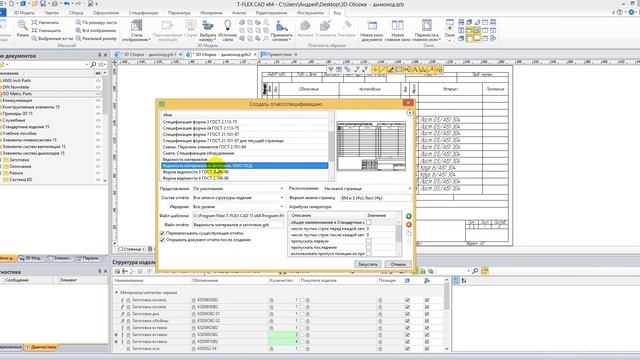
Task: Click the save icon in quick access toolbar
Action: [x=42, y=4]
